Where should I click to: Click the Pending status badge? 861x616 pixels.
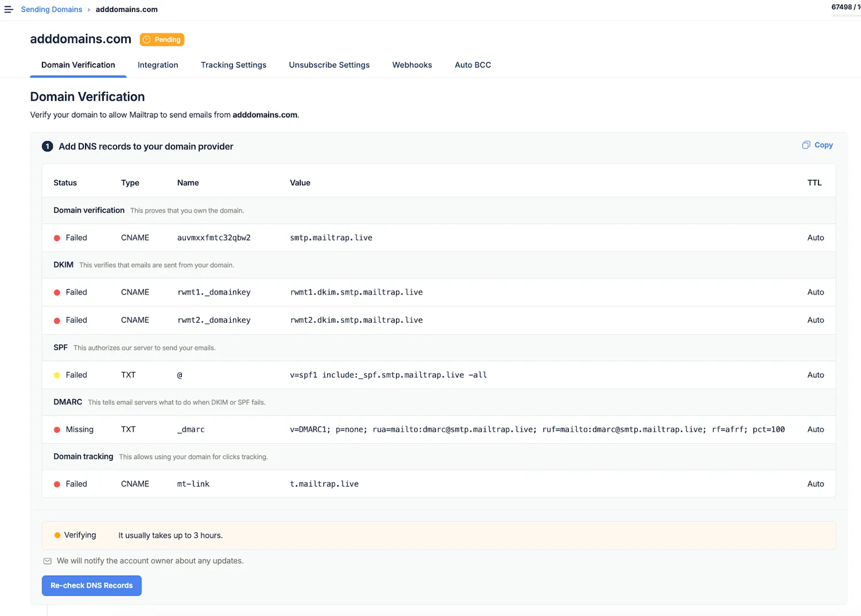pyautogui.click(x=162, y=40)
